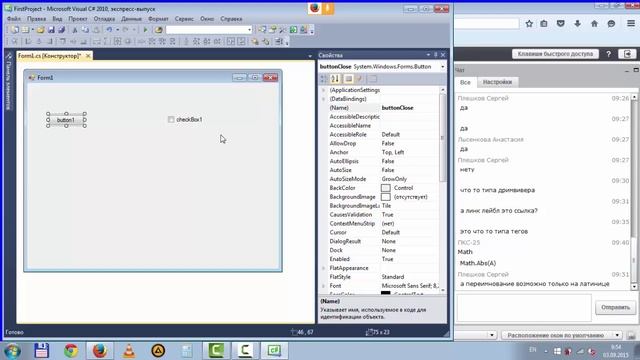Start debugging with green play icon
Screen dimensions: 640x360
coord(145,30)
